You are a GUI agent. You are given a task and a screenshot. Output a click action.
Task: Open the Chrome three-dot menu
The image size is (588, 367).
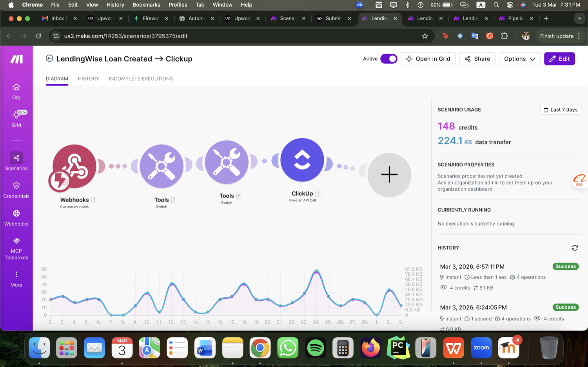click(579, 36)
